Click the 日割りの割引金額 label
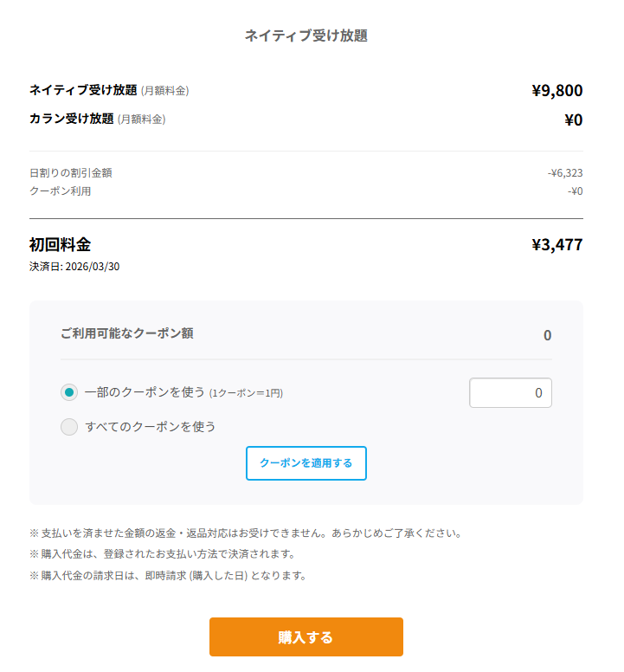 tap(70, 172)
